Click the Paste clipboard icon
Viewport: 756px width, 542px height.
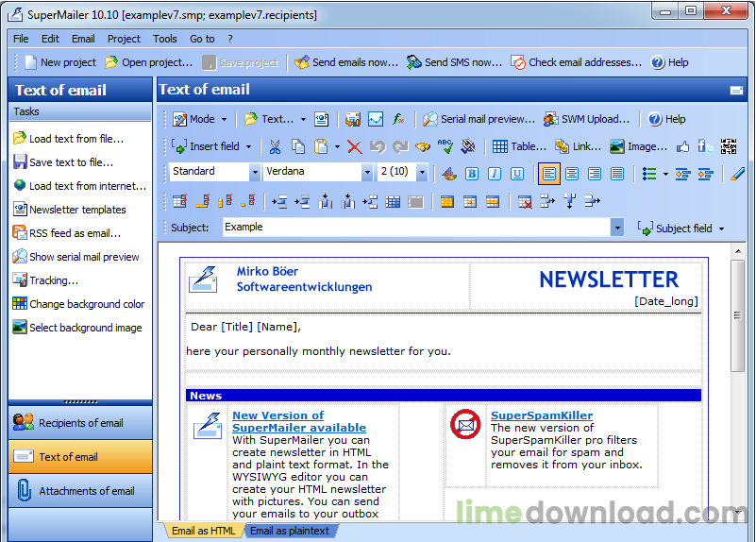click(321, 146)
